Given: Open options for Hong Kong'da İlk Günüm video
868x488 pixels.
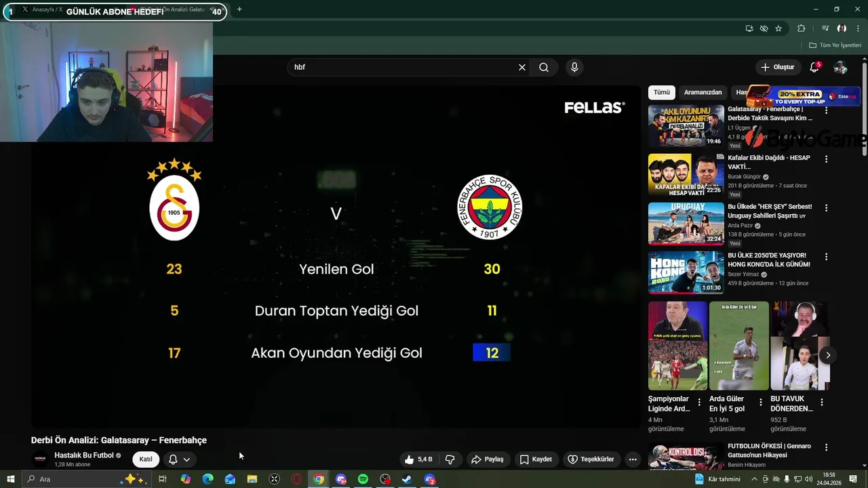Looking at the screenshot, I should click(826, 257).
